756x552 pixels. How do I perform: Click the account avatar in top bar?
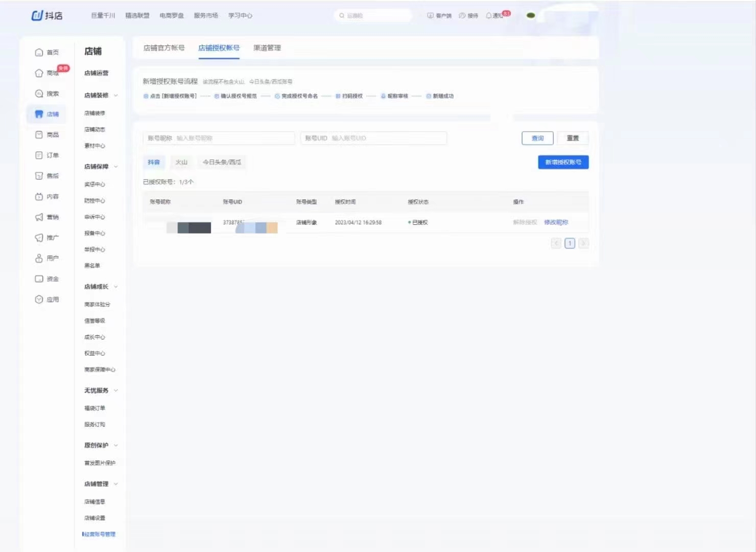[531, 15]
